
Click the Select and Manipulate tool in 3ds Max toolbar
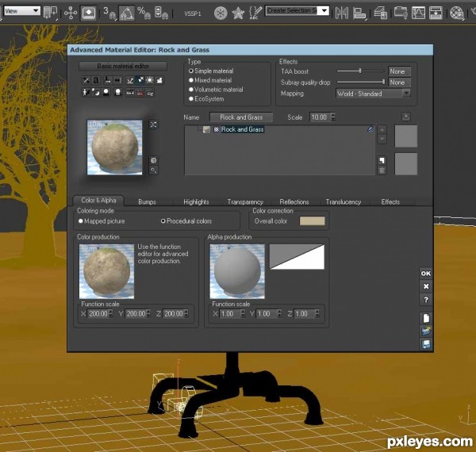click(x=71, y=13)
